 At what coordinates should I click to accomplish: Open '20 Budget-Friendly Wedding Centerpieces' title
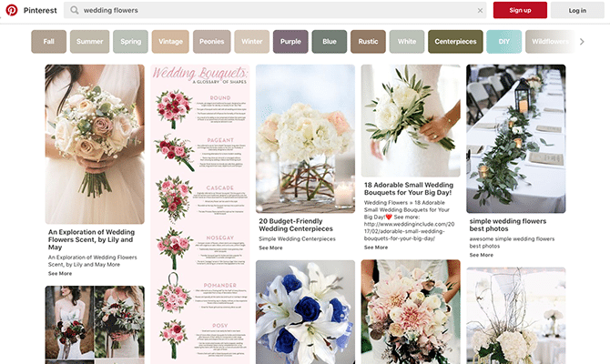click(296, 225)
